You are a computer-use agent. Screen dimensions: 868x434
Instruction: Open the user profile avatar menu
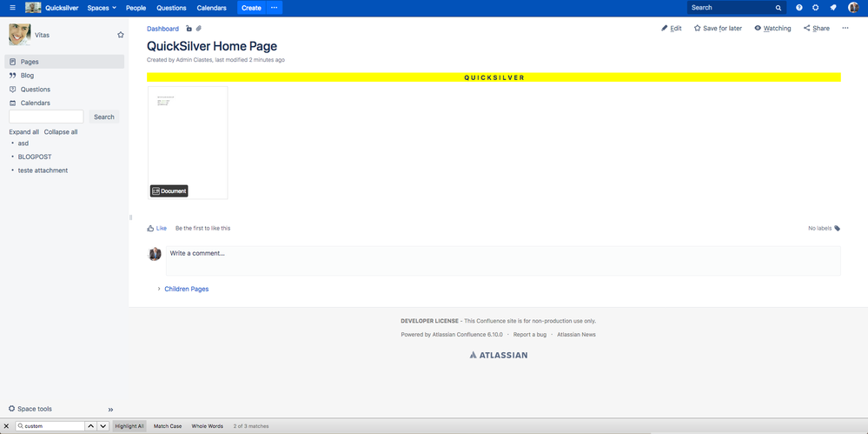[x=853, y=8]
